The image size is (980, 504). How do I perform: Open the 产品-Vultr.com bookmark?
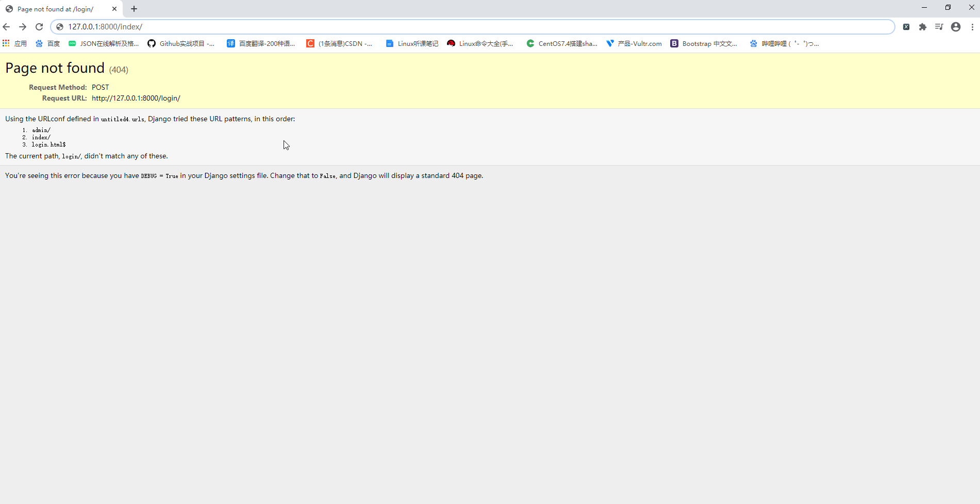[x=634, y=43]
